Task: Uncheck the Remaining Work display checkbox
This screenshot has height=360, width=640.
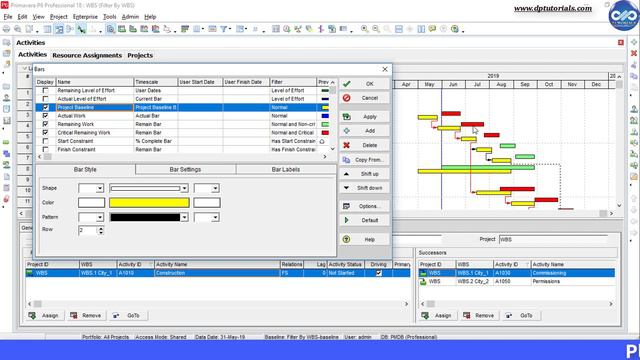Action: tap(45, 124)
